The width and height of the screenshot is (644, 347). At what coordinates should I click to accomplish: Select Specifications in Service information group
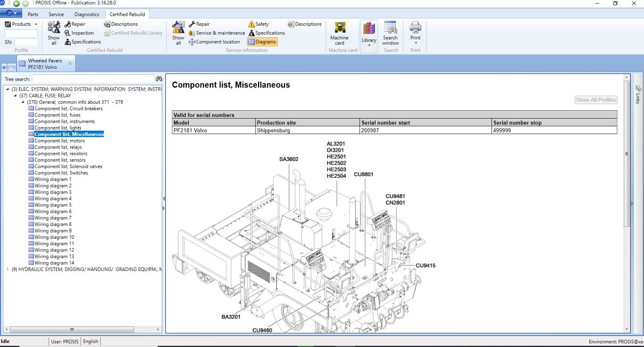pyautogui.click(x=266, y=33)
